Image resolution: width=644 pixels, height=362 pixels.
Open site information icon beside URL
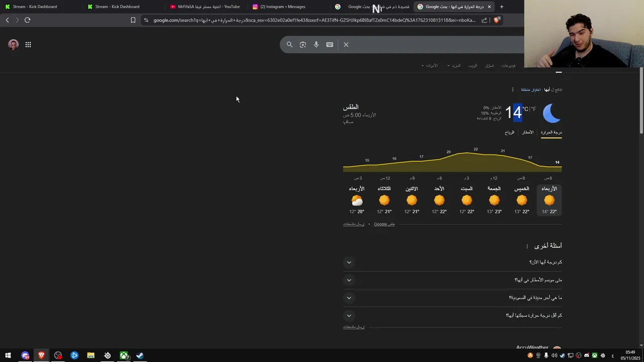pos(146,20)
